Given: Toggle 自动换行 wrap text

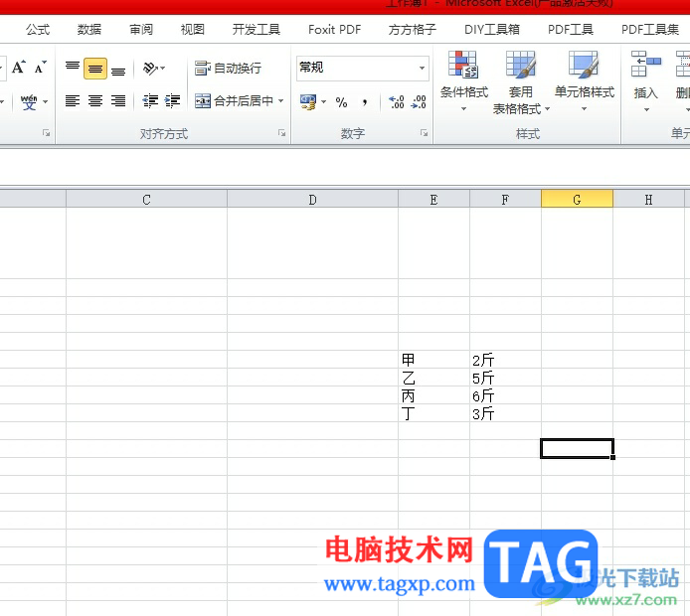Looking at the screenshot, I should [x=228, y=69].
